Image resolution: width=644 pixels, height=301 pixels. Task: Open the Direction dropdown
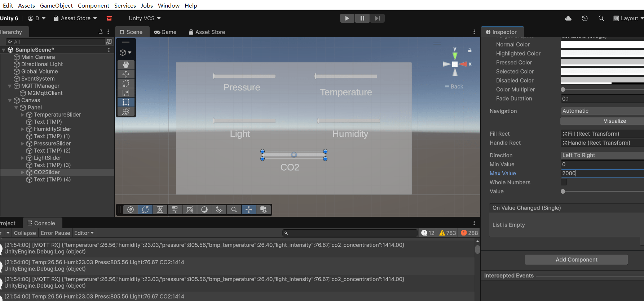(602, 155)
